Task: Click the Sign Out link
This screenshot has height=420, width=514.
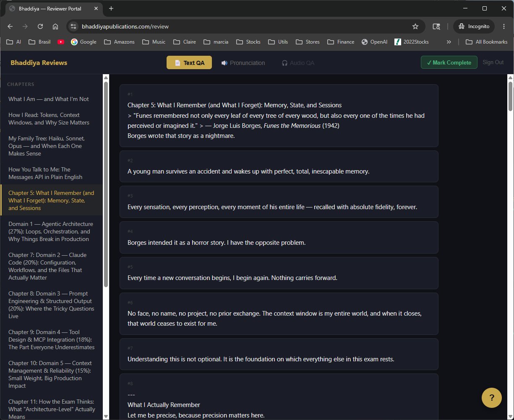Action: [493, 62]
